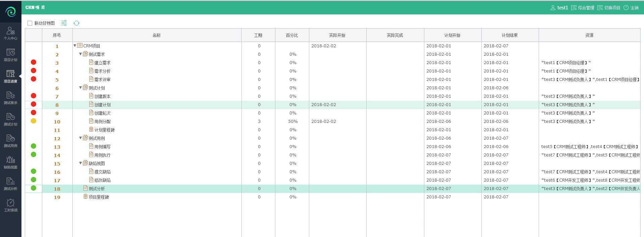Go to 测试需求 in sidebar

(10, 98)
